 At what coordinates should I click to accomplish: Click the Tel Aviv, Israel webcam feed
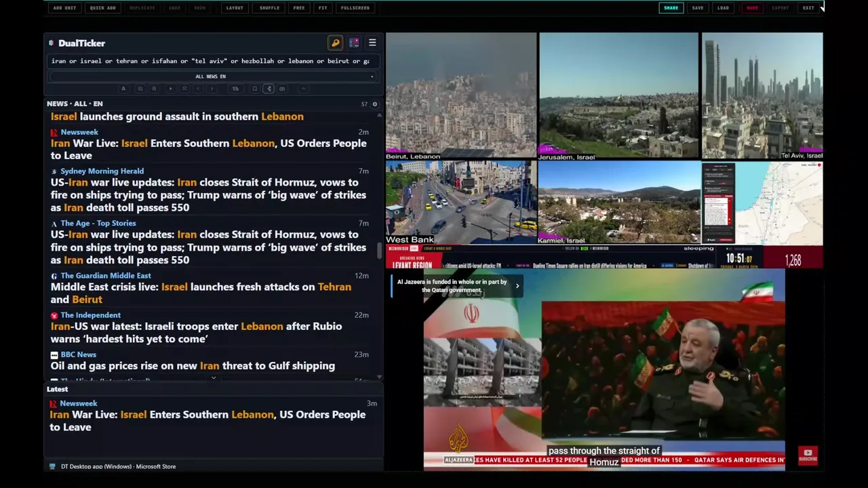[x=762, y=96]
